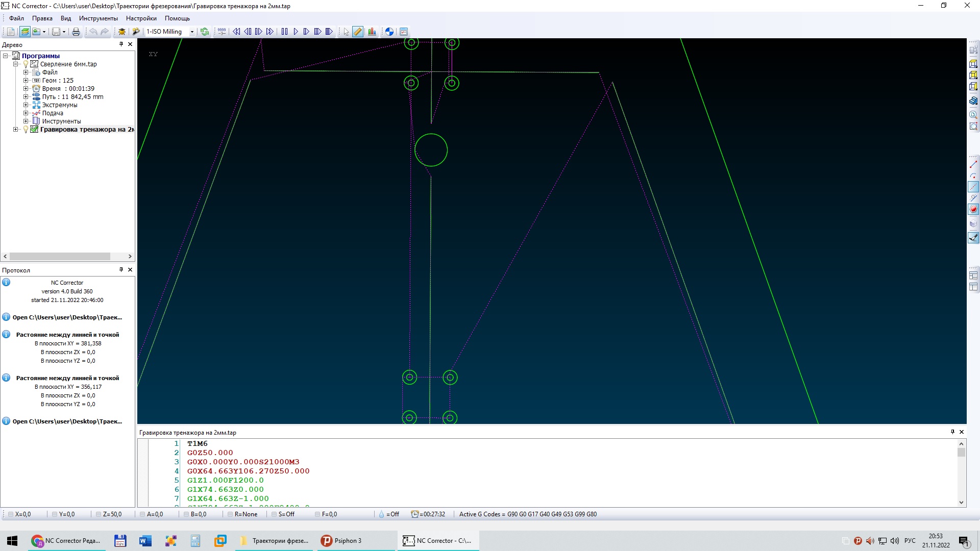This screenshot has height=551, width=980.
Task: Click the Путь : 11 842,45 mm item
Action: (72, 97)
